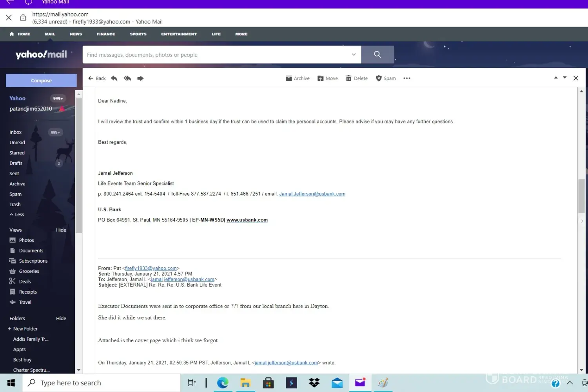This screenshot has width=588, height=392.
Task: Click the search magnifier button
Action: [x=377, y=54]
